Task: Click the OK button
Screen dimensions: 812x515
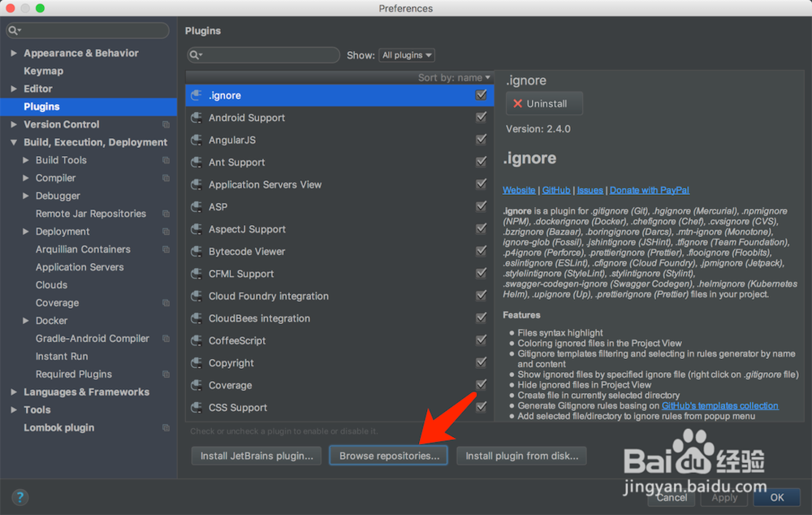Action: (x=777, y=497)
